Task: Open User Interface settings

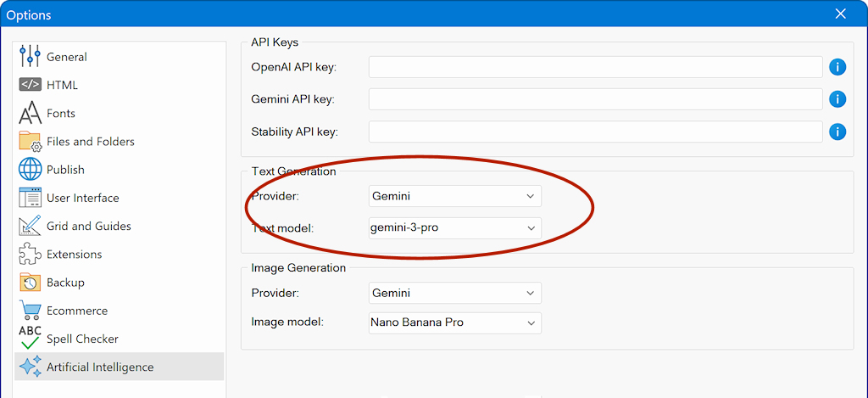Action: click(82, 198)
